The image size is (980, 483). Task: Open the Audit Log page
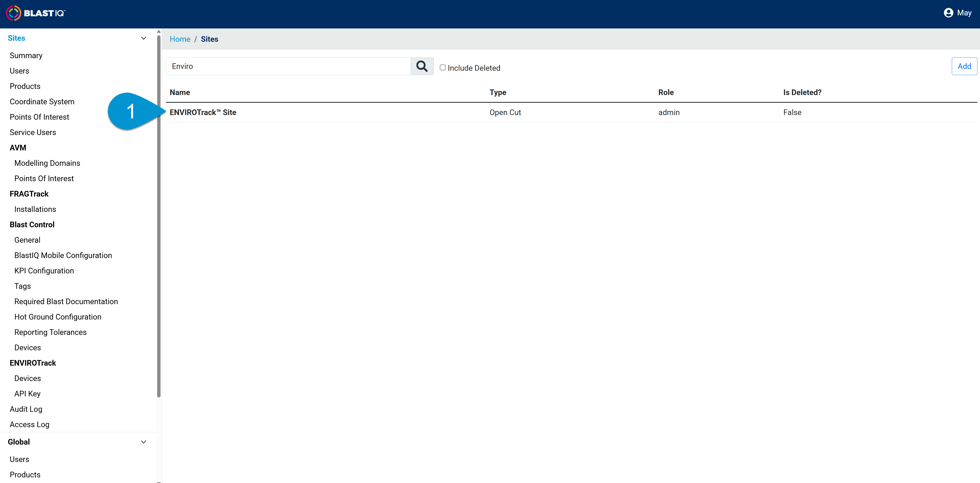pyautogui.click(x=26, y=409)
